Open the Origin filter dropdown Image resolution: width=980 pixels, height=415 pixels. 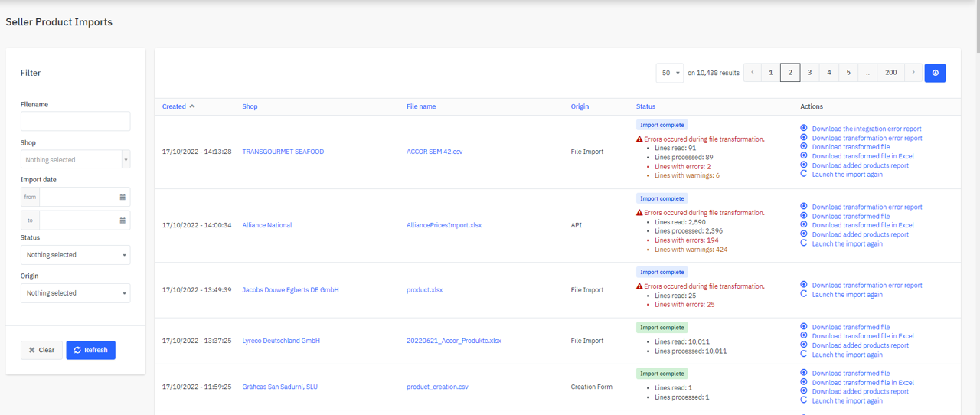coord(75,293)
